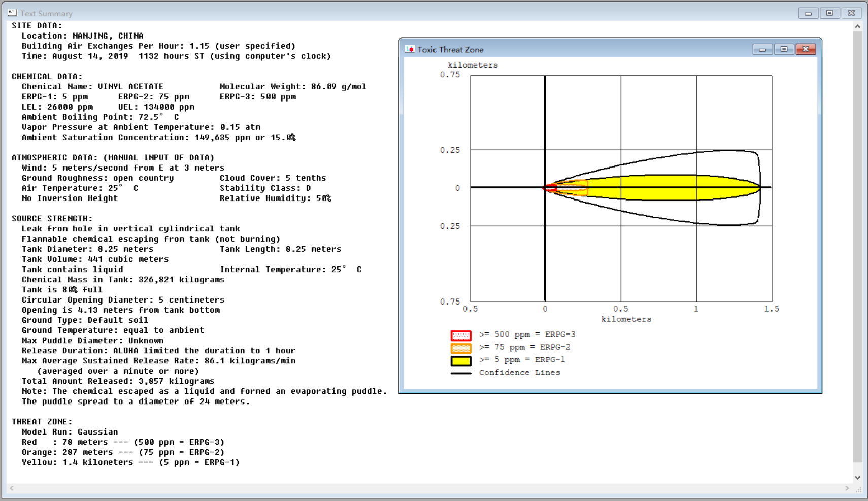This screenshot has width=868, height=501.
Task: Click the 'Wind: 5 meters/second from E' line
Action: coord(123,168)
